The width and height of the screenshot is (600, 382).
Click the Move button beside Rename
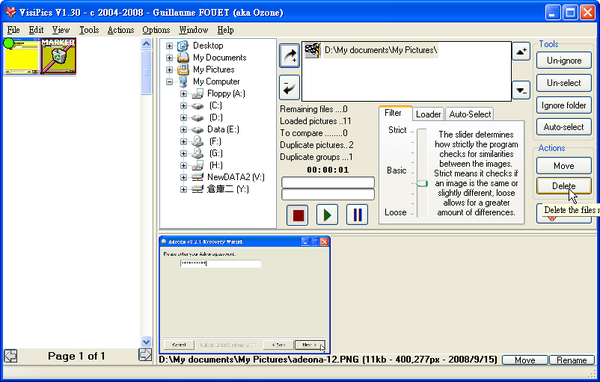pos(525,360)
